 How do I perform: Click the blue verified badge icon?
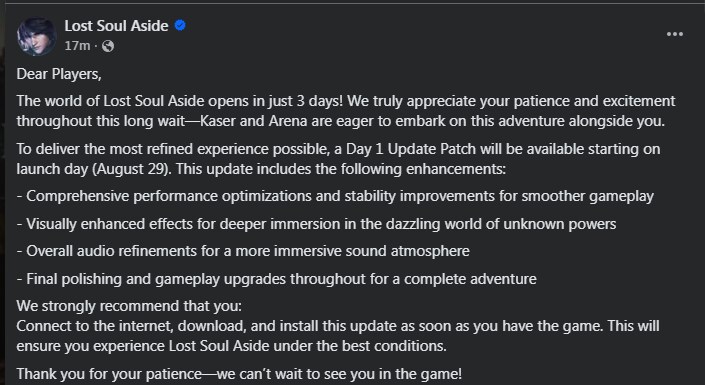click(180, 26)
